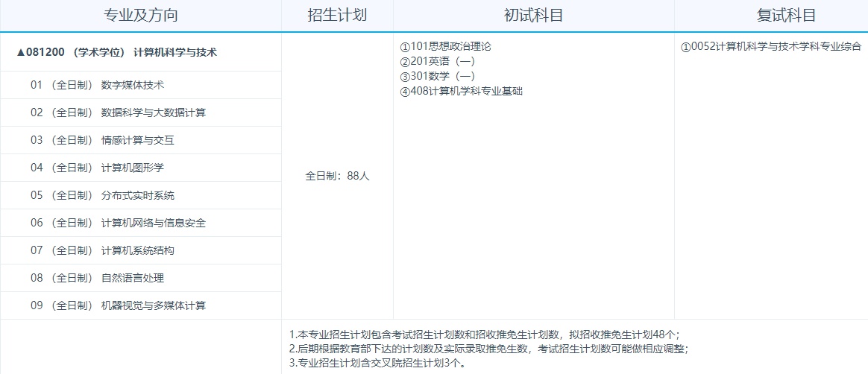The height and width of the screenshot is (374, 868).
Task: Click direction 02 数据科学与大数据计算
Action: (x=118, y=112)
